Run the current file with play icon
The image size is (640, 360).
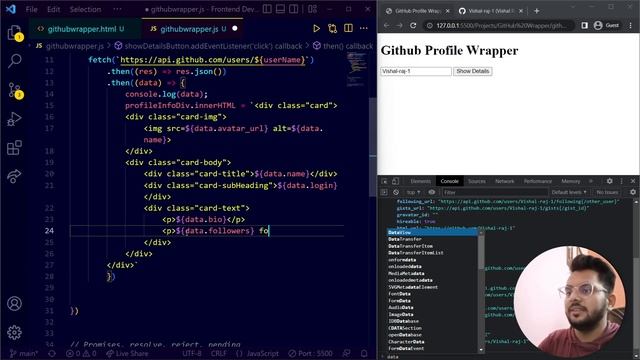click(x=316, y=29)
